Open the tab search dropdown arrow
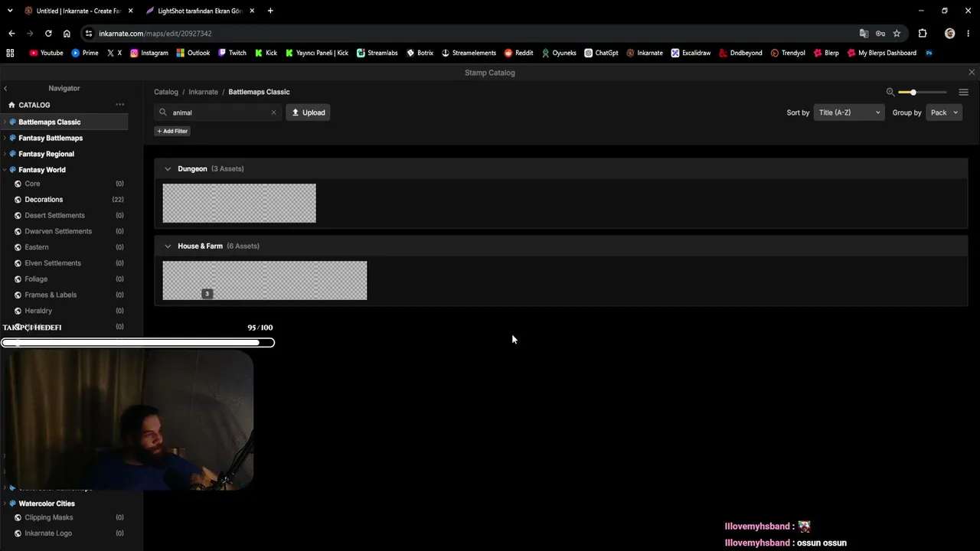 (10, 11)
